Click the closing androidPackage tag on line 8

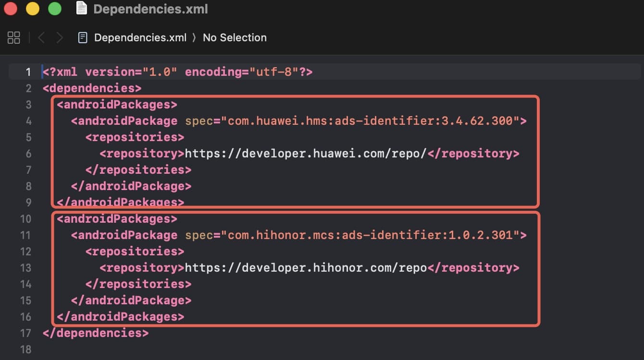(x=131, y=186)
